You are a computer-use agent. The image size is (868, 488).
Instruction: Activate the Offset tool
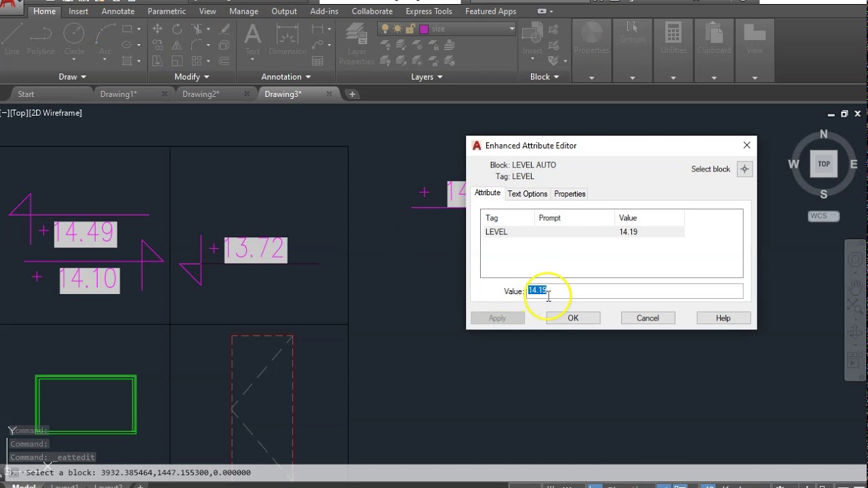224,60
